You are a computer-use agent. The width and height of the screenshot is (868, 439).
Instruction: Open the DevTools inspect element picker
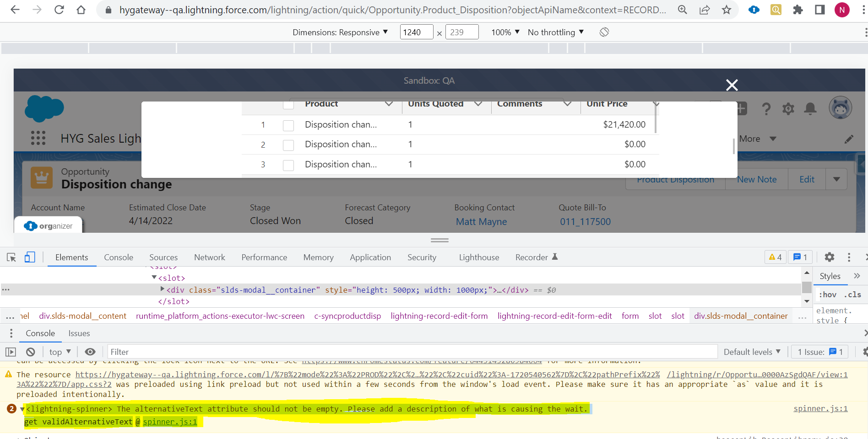[11, 257]
